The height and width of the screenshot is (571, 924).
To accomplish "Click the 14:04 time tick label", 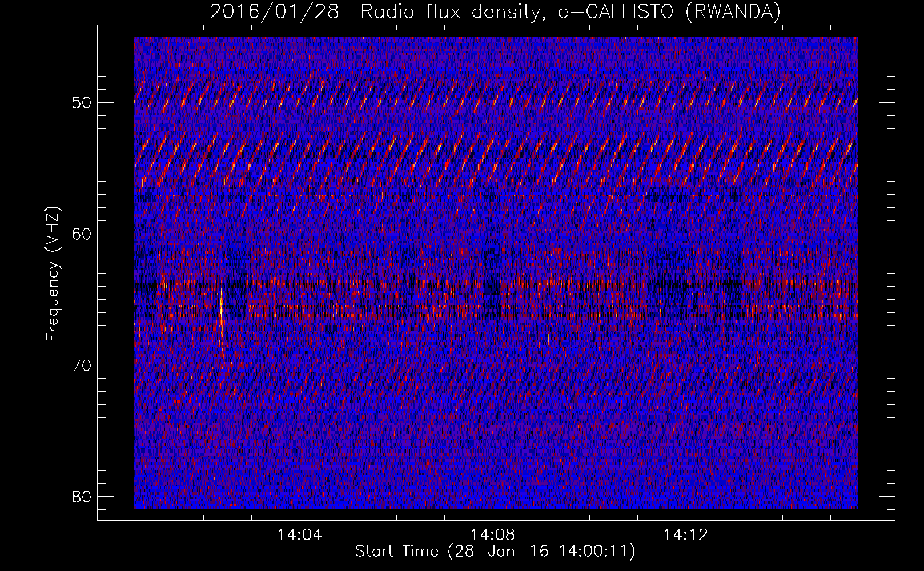I will (299, 535).
